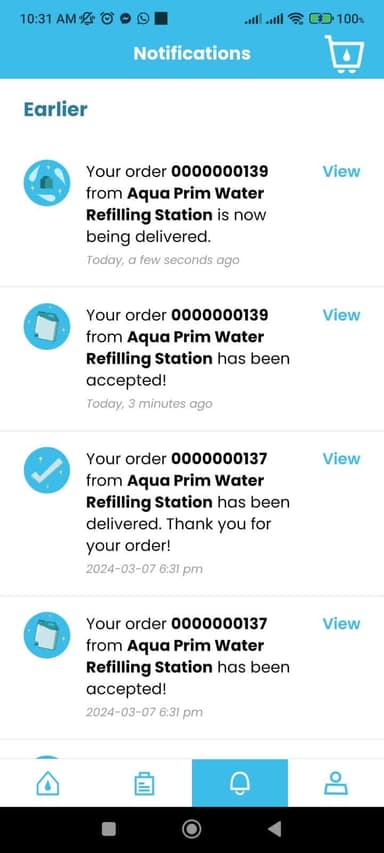Image resolution: width=384 pixels, height=853 pixels.
Task: Tap the accepted box icon for order 0000000137
Action: [47, 635]
